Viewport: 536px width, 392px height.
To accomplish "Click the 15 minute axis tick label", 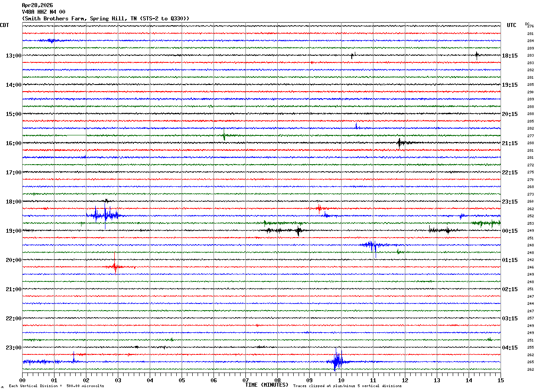I will click(x=501, y=380).
